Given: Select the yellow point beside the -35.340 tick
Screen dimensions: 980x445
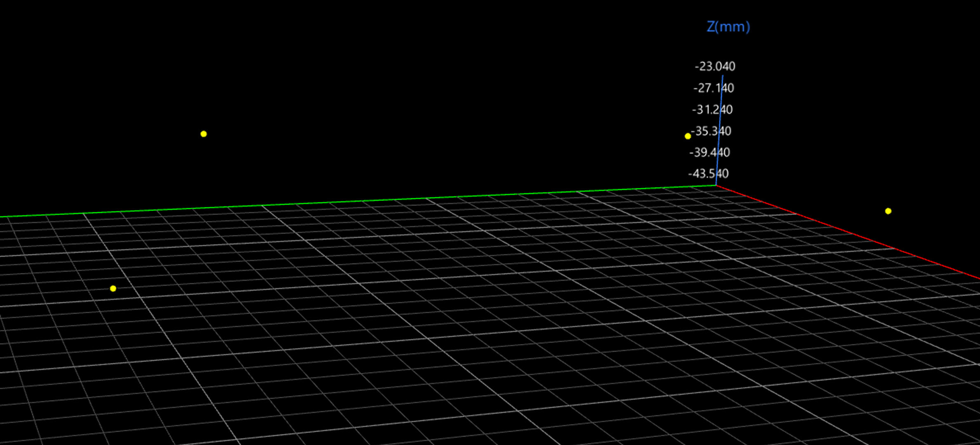Looking at the screenshot, I should (x=688, y=136).
